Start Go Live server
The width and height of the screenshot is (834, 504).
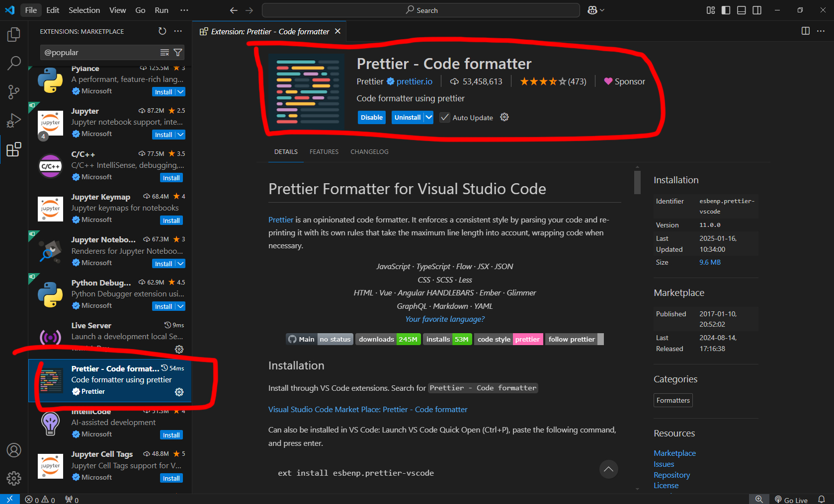coord(791,500)
